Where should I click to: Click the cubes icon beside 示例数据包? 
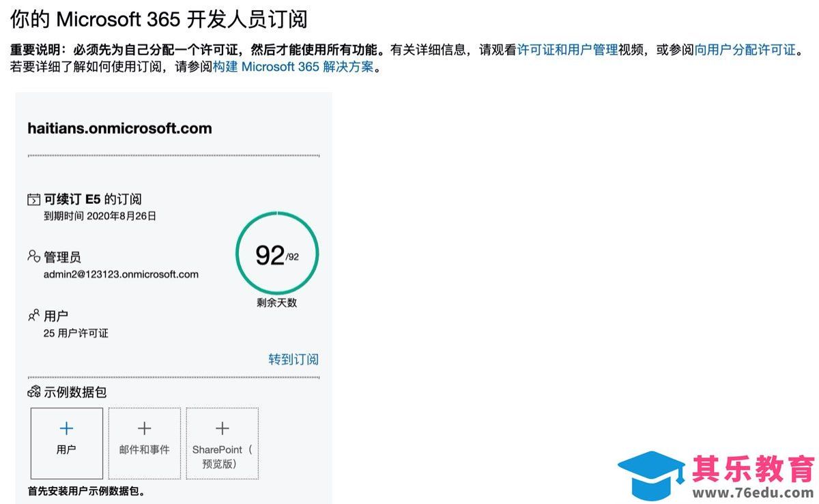point(33,392)
